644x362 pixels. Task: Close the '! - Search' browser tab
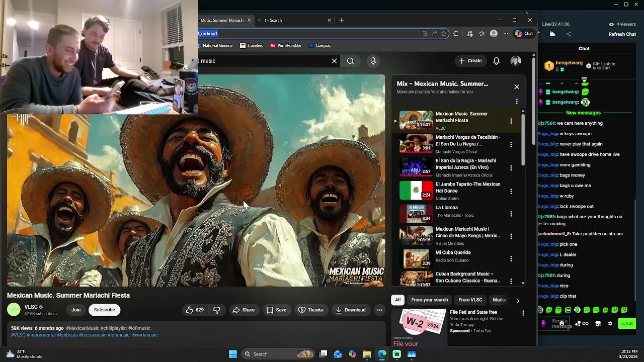329,20
